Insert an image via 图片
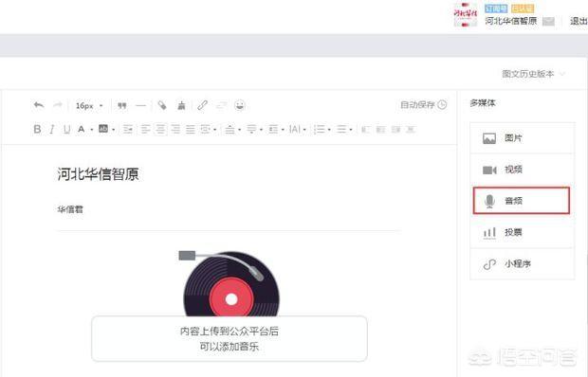Screen dimensions: 588x377 click(522, 138)
